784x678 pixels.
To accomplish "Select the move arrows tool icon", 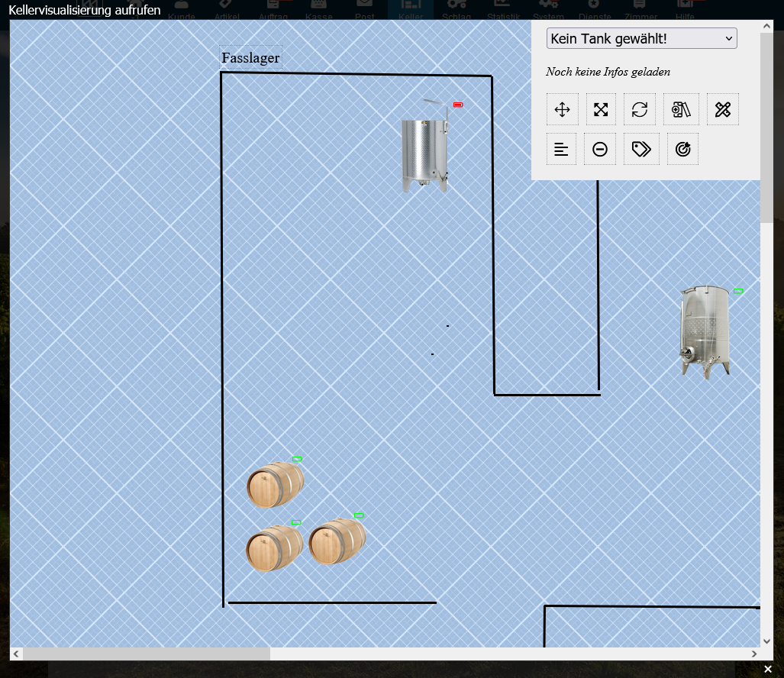I will pyautogui.click(x=562, y=110).
